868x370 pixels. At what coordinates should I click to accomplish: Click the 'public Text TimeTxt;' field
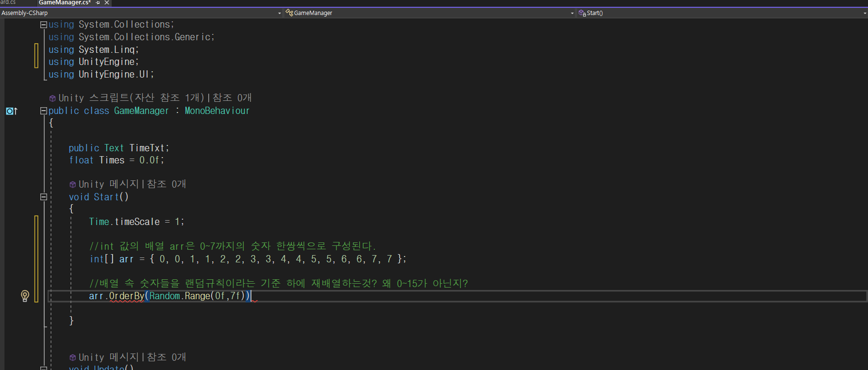[x=119, y=148]
